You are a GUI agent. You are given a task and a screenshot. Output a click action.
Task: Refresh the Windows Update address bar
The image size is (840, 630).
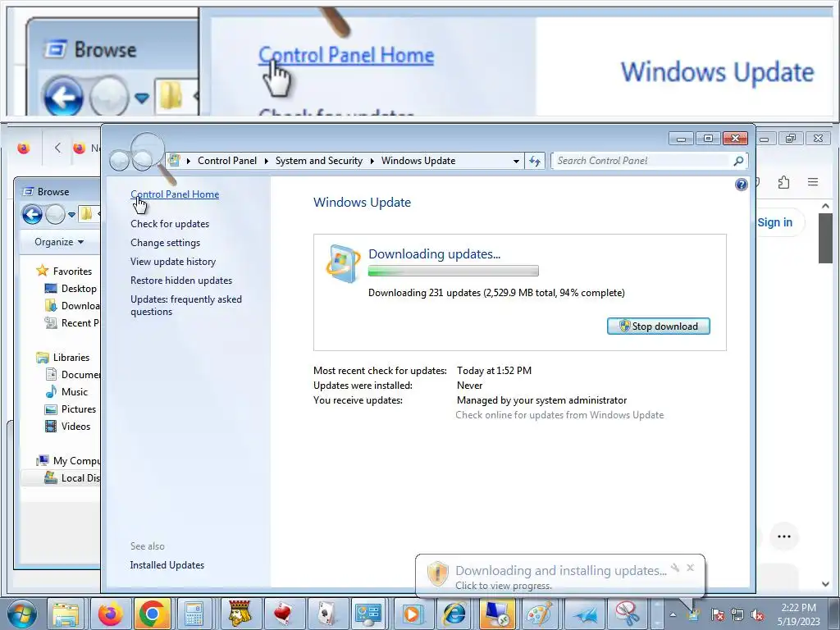click(535, 161)
